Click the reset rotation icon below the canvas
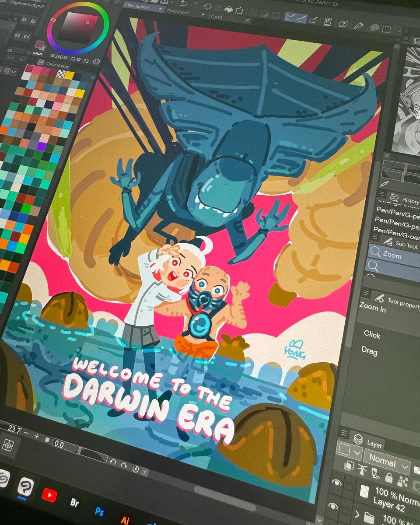This screenshot has height=525, width=420. (135, 469)
